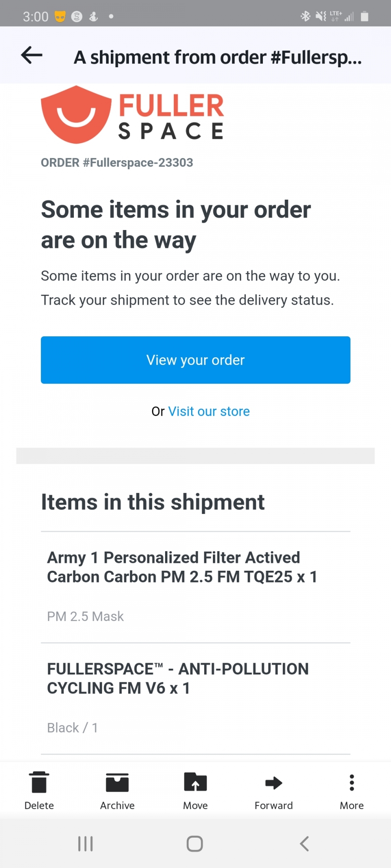Tap the FULLER SPACE wordmark text
The width and height of the screenshot is (391, 868).
[x=172, y=117]
